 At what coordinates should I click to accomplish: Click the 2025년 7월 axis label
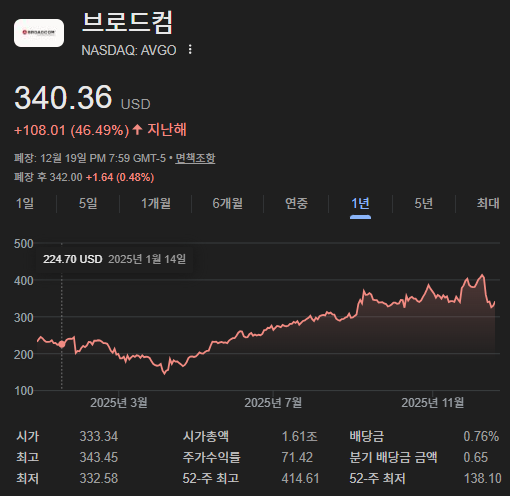coord(273,403)
